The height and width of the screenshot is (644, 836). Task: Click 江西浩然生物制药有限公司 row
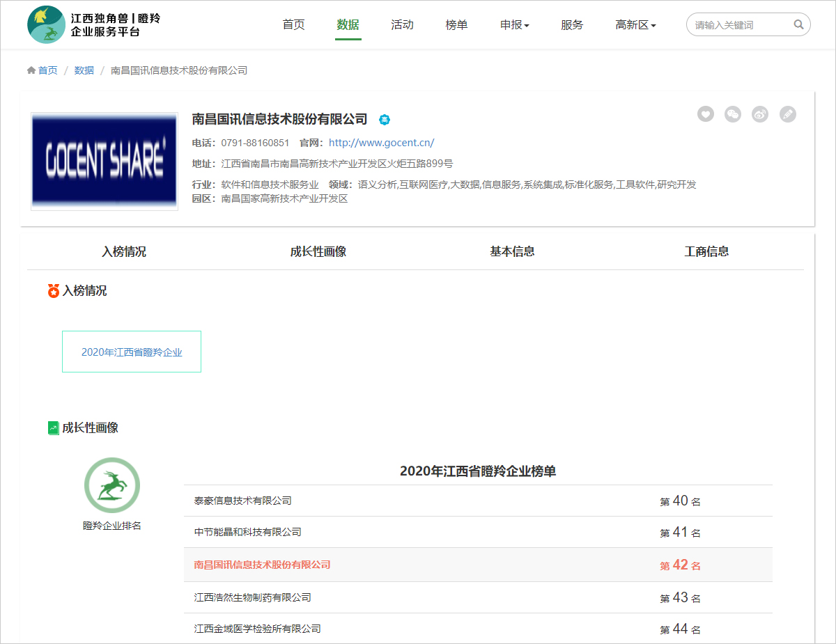click(x=478, y=597)
